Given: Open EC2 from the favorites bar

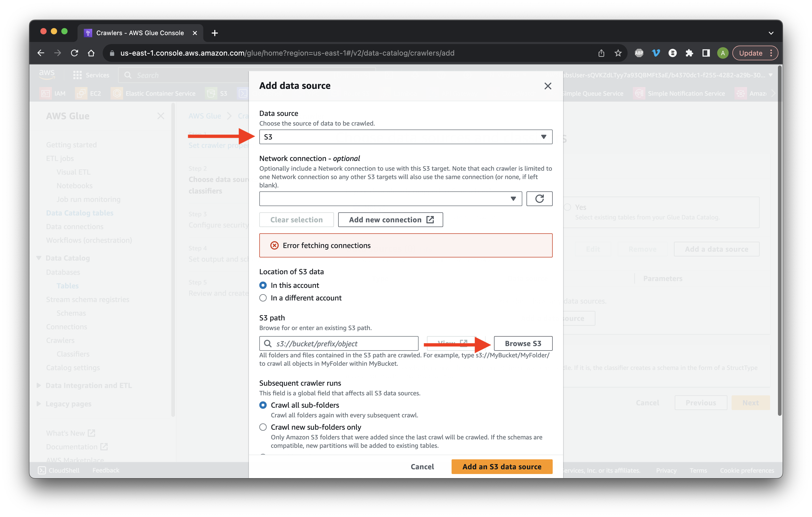Looking at the screenshot, I should click(88, 94).
